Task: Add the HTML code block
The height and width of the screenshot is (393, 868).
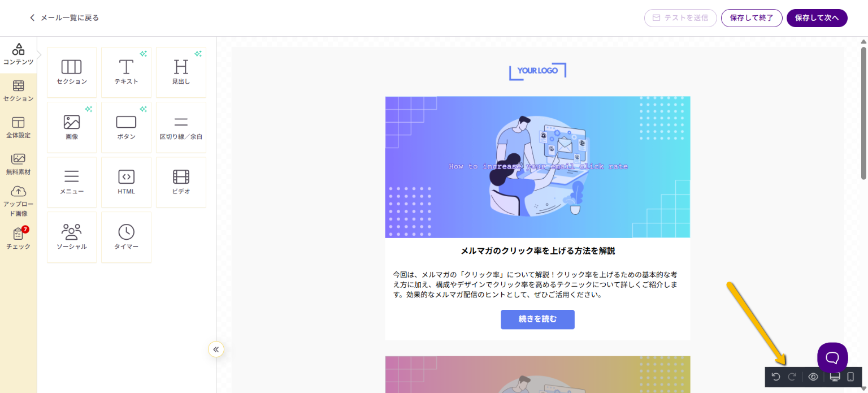Action: (126, 182)
